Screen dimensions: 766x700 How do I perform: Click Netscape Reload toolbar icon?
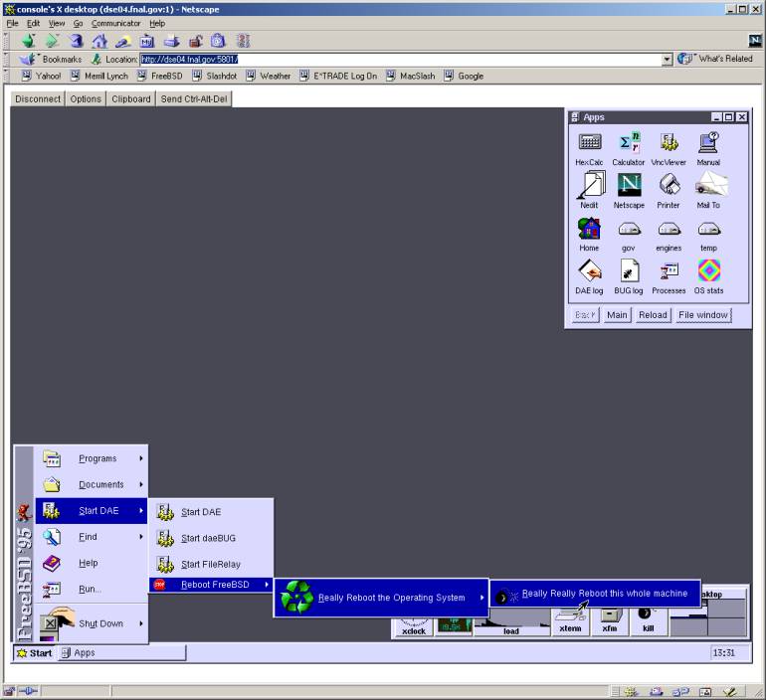[76, 41]
